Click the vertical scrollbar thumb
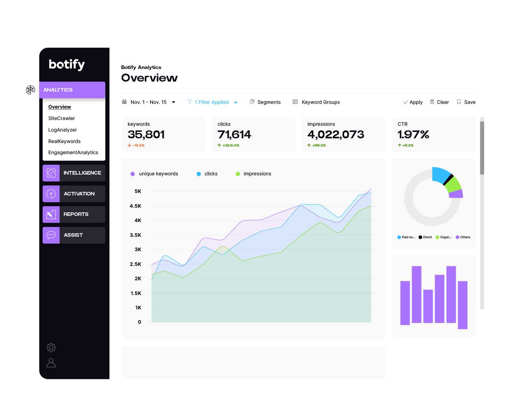This screenshot has height=420, width=510. click(482, 148)
